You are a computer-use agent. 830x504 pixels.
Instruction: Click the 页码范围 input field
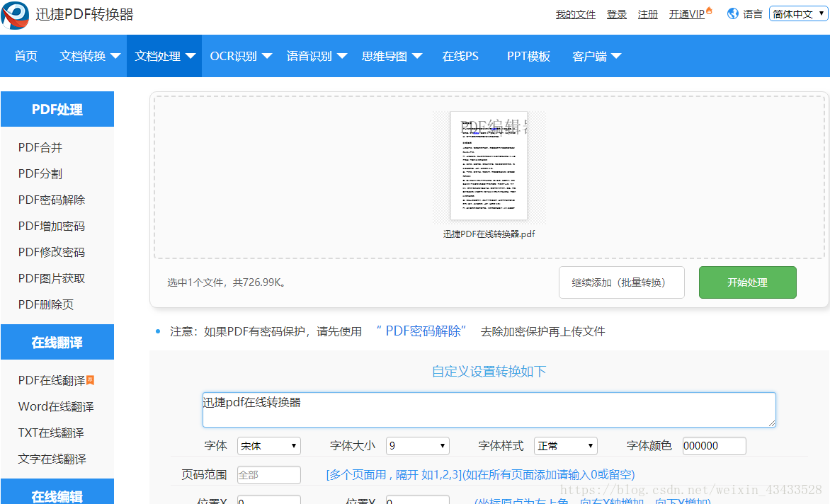coord(269,475)
